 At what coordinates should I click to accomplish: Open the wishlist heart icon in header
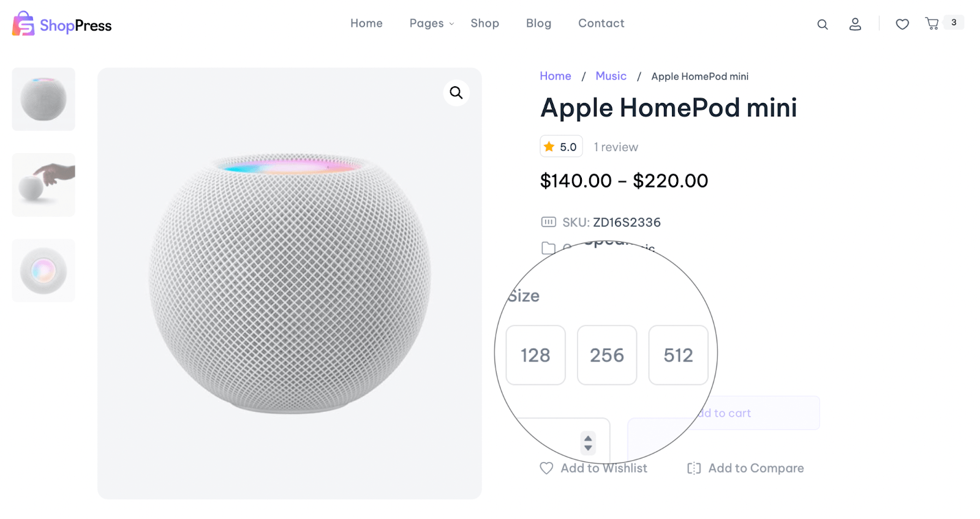pyautogui.click(x=902, y=24)
